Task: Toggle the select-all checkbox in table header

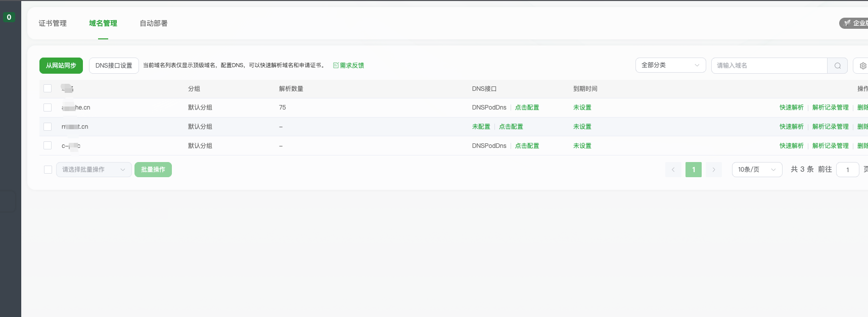Action: pos(48,88)
